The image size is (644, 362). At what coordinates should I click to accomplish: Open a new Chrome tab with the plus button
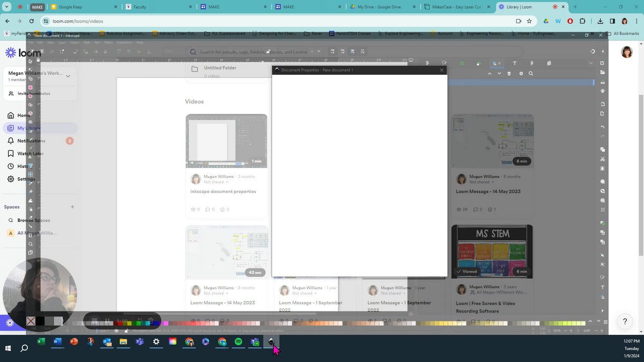[575, 7]
